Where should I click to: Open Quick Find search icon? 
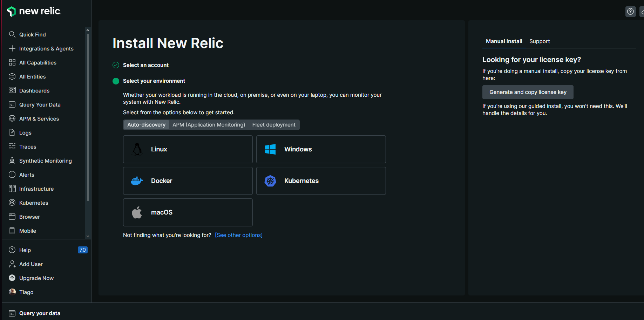click(12, 34)
